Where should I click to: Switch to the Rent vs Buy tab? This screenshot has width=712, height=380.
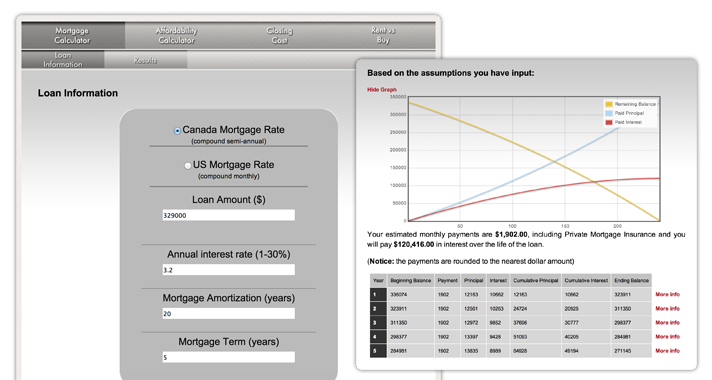[x=383, y=35]
